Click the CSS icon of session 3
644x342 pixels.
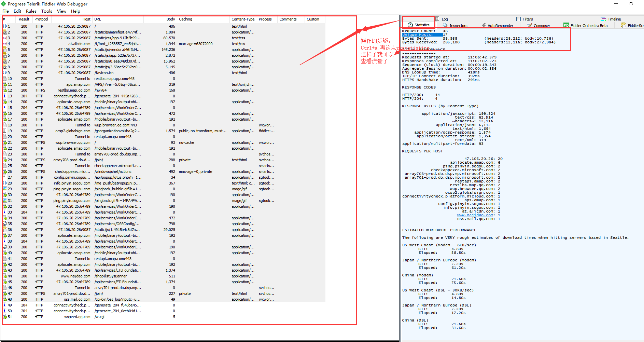5,38
